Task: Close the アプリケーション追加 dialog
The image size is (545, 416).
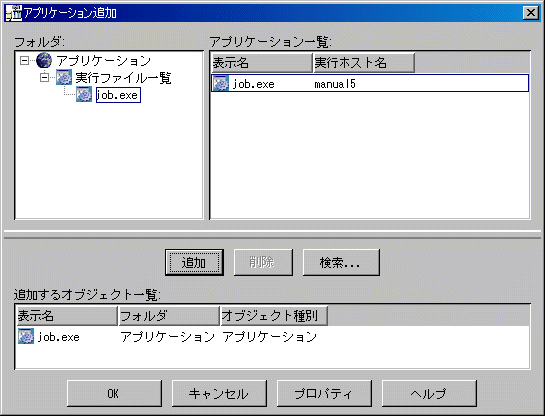Action: [531, 13]
